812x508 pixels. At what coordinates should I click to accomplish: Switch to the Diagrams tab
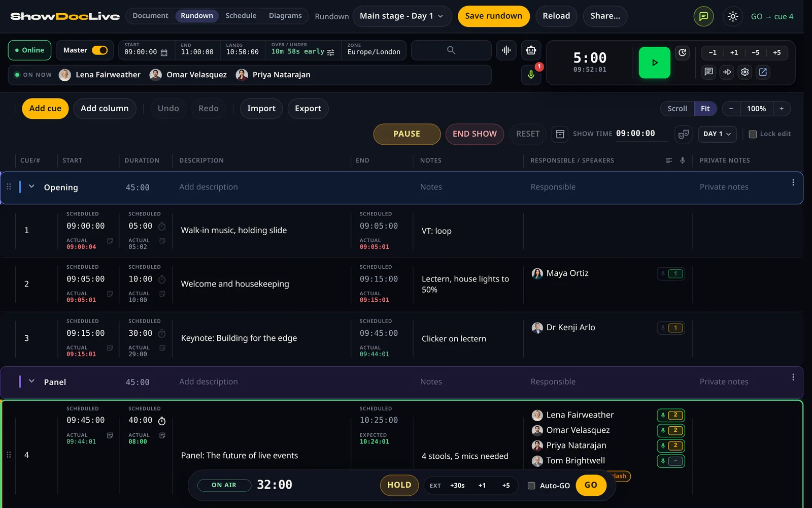coord(285,16)
